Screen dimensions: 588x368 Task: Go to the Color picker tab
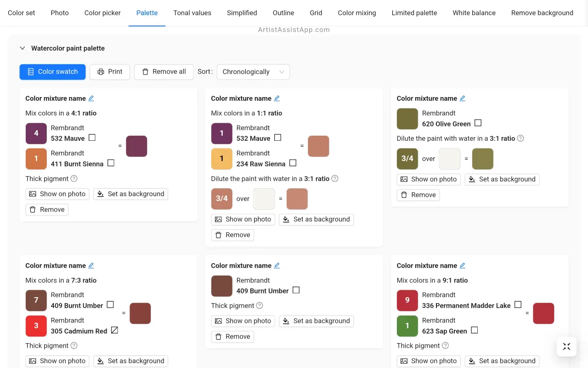click(x=102, y=13)
